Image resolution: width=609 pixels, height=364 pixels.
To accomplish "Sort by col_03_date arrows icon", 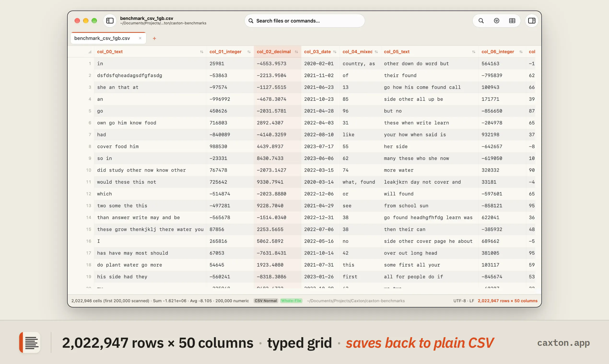I will tap(335, 52).
